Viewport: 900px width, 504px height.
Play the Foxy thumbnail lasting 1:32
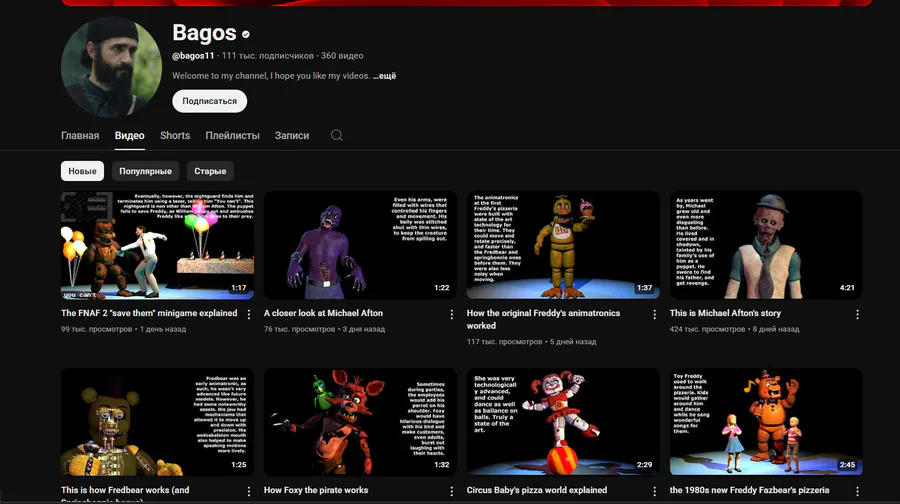(360, 422)
